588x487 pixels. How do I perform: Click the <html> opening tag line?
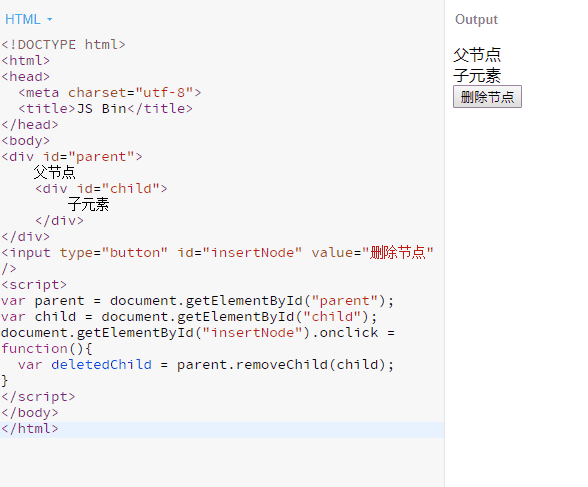pyautogui.click(x=26, y=61)
